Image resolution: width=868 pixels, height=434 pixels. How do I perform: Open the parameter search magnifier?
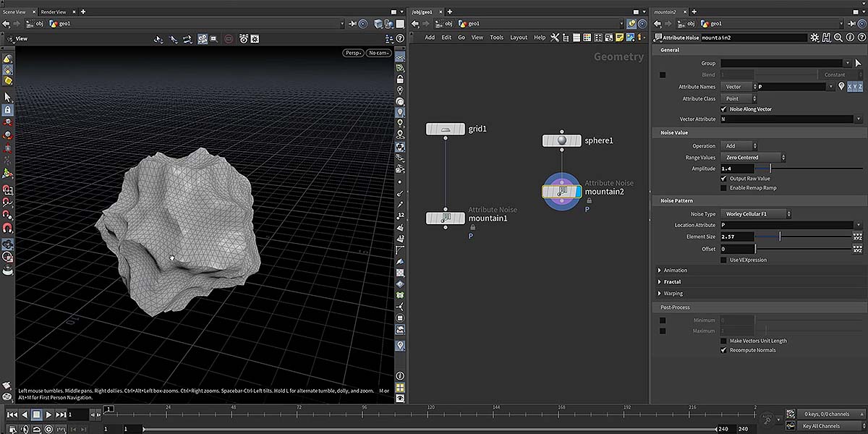(838, 38)
